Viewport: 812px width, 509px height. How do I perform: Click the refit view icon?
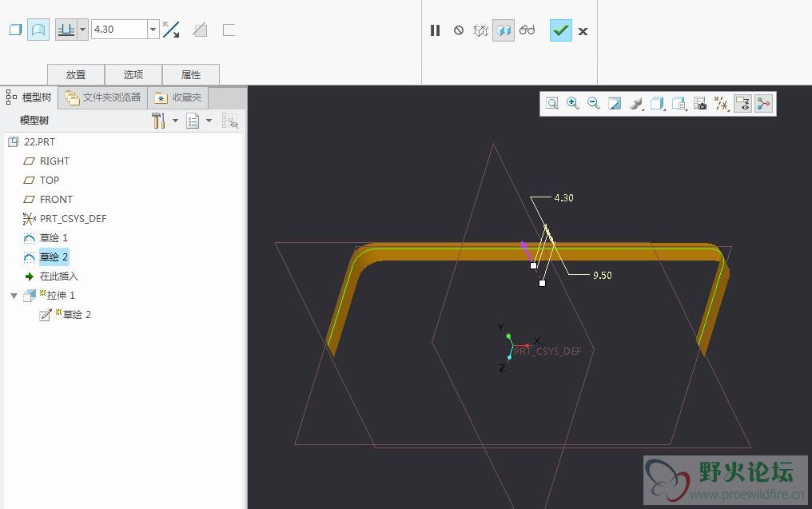click(x=552, y=104)
